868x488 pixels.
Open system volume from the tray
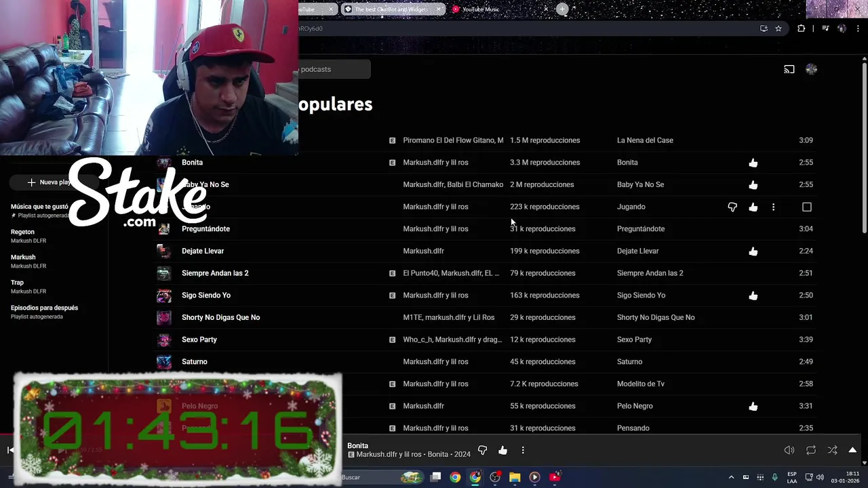[x=820, y=477]
